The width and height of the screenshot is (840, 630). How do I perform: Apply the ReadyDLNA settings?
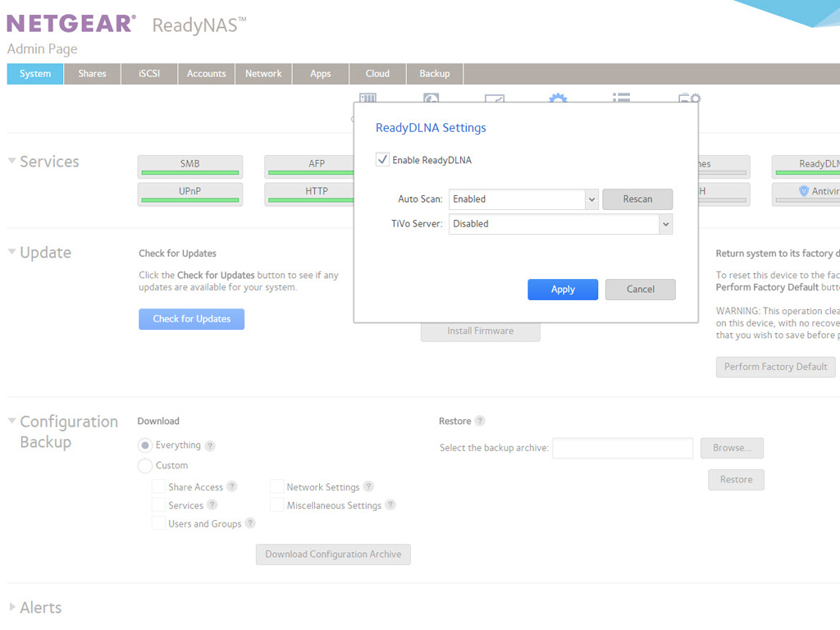(x=563, y=290)
